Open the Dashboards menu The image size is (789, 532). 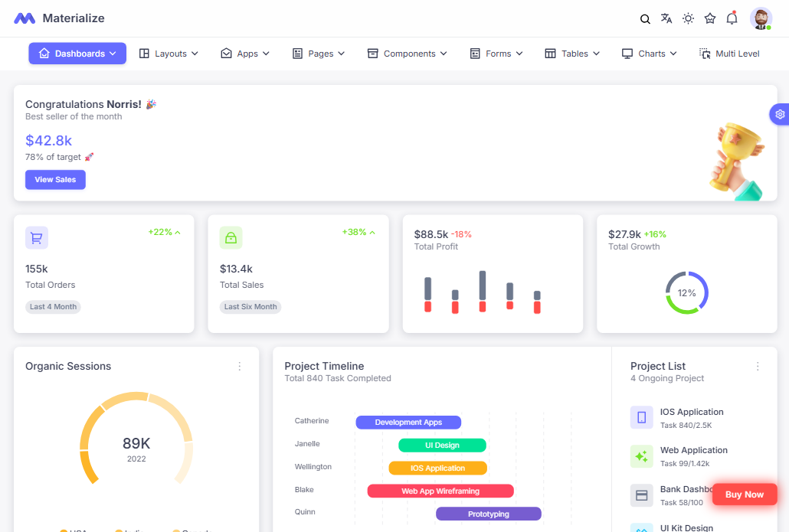click(x=77, y=54)
